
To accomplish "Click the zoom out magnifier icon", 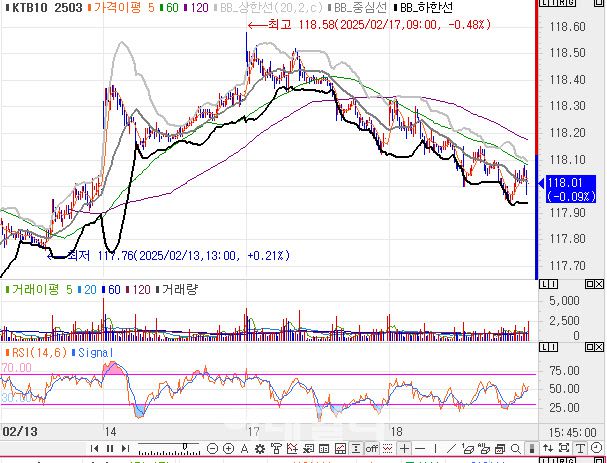I will tap(212, 449).
